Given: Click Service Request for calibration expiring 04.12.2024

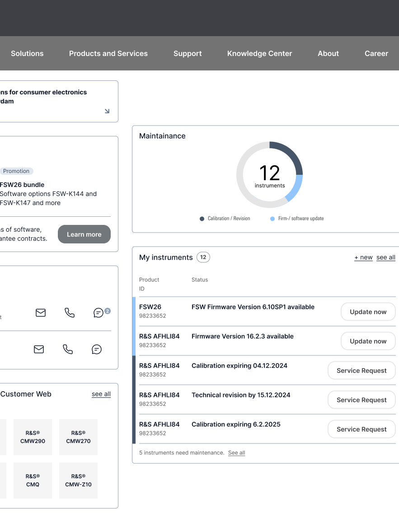Looking at the screenshot, I should [361, 370].
